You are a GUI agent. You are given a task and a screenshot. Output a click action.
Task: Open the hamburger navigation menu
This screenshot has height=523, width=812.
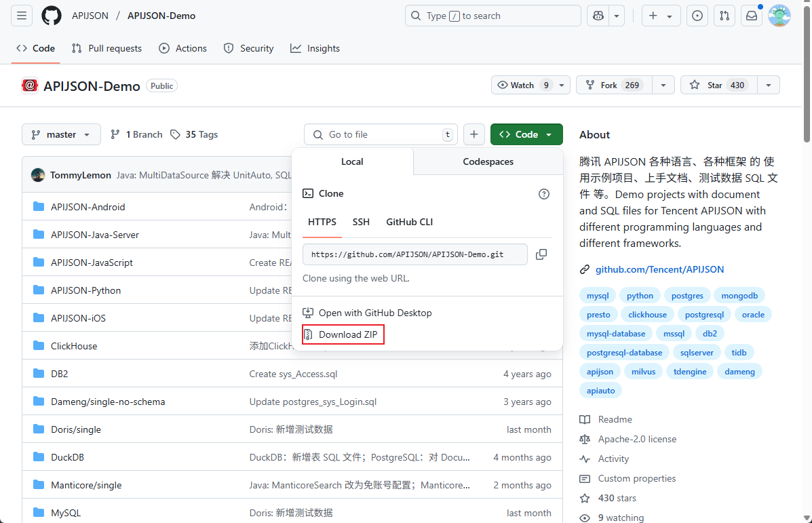tap(22, 16)
